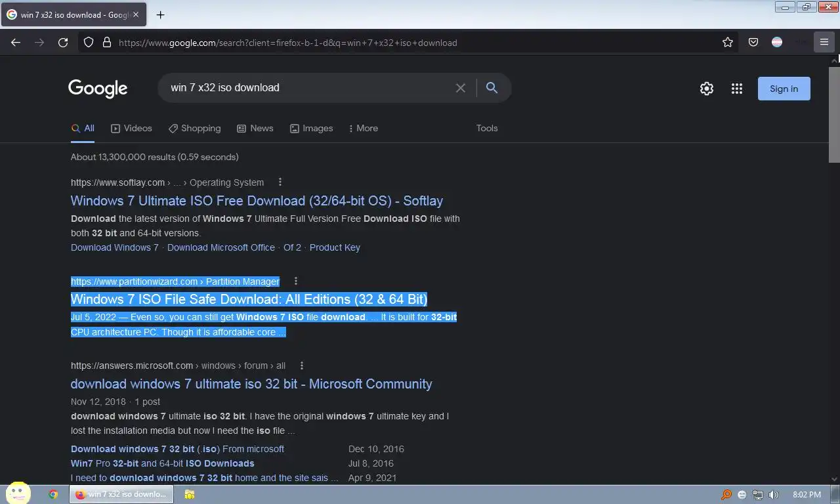Image resolution: width=840 pixels, height=504 pixels.
Task: Switch to News results tab
Action: click(x=255, y=129)
